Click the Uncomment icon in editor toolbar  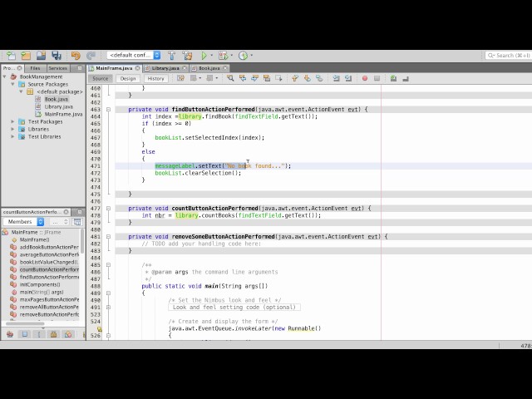pyautogui.click(x=393, y=78)
